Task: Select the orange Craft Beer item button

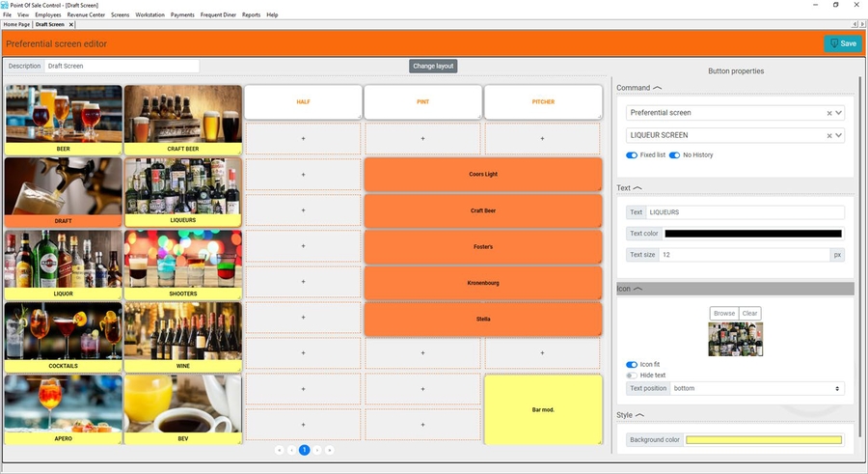Action: [x=483, y=210]
